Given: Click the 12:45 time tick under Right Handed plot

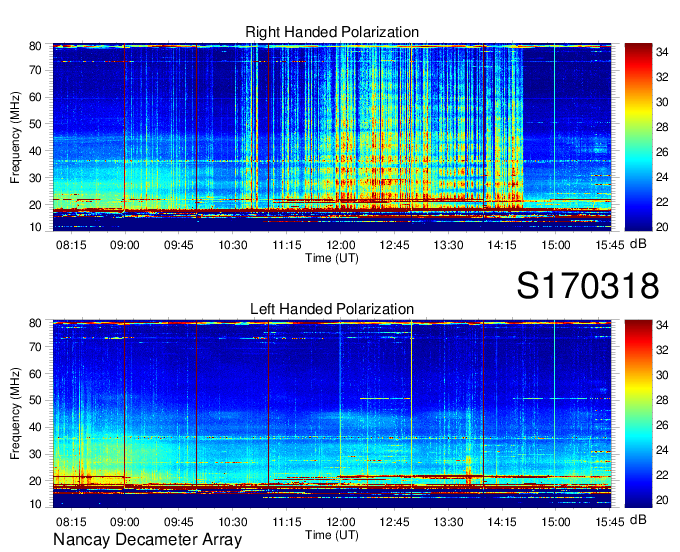Looking at the screenshot, I should click(394, 245).
